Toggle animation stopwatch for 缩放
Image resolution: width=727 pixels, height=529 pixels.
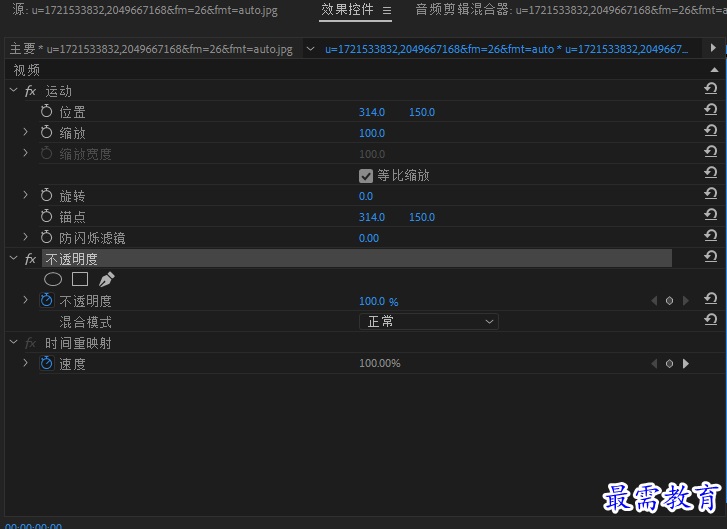click(x=46, y=132)
